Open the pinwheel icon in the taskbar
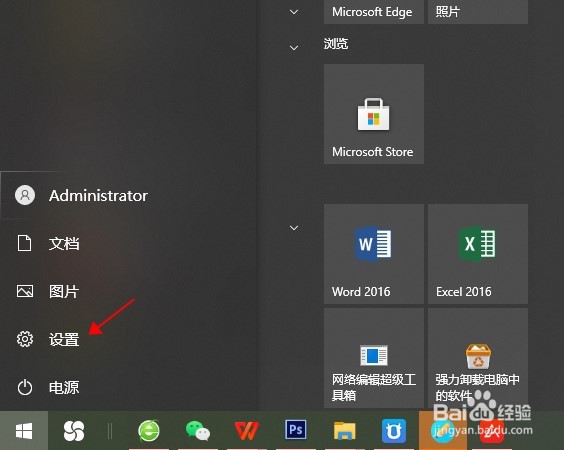Viewport: 564px width, 450px height. click(x=74, y=431)
